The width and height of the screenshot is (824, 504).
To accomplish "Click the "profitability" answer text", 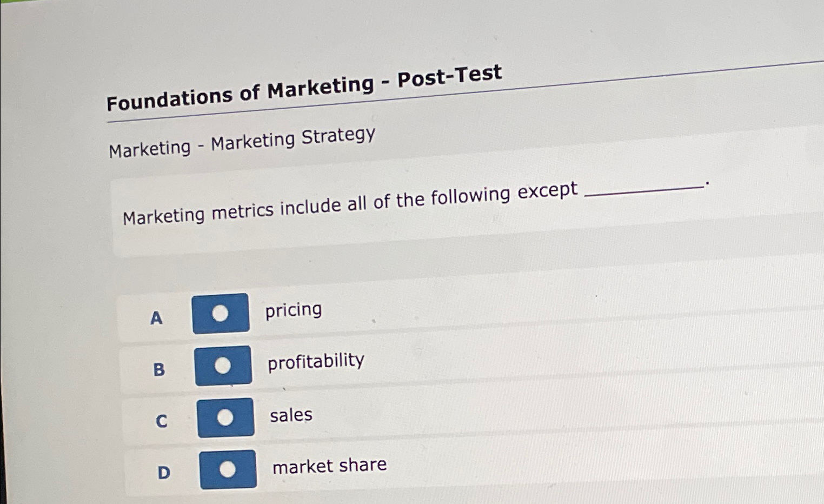I will [x=316, y=361].
